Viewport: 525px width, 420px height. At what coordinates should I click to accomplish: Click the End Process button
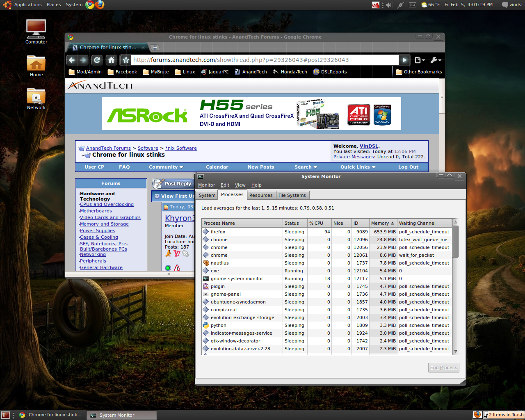point(443,367)
